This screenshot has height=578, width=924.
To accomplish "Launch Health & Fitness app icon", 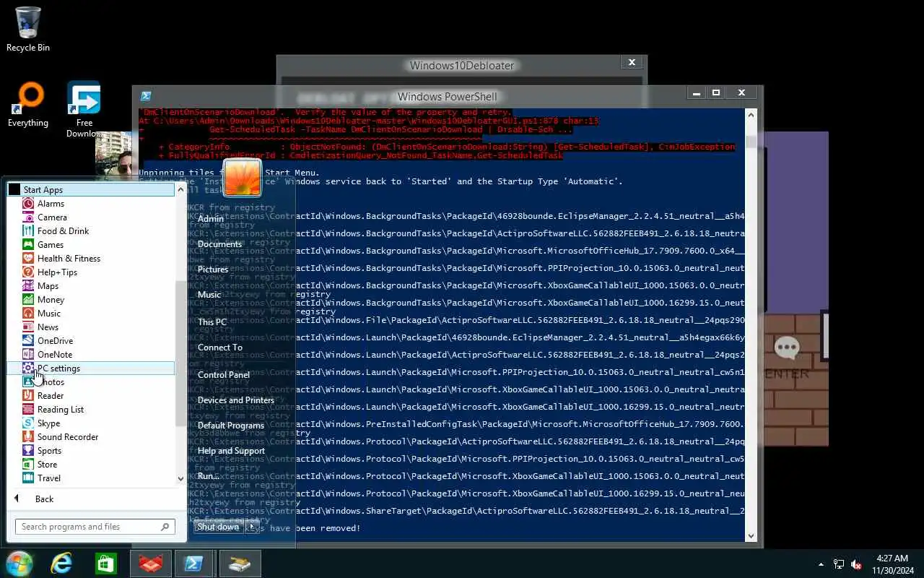I will point(28,259).
